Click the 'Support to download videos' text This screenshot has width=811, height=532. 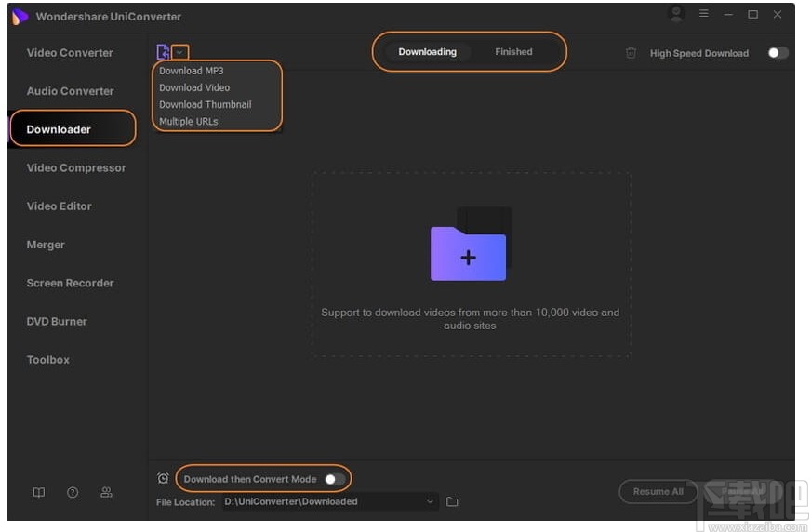click(471, 319)
